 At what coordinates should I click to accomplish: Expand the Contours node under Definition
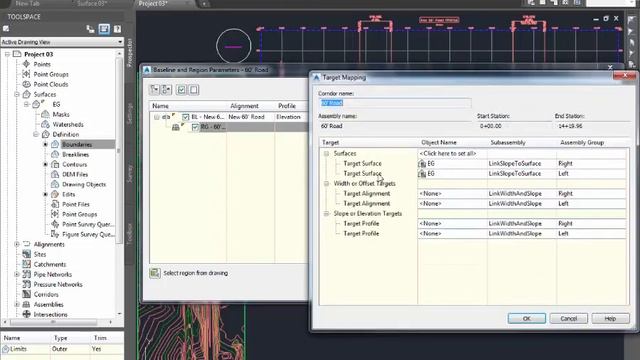(x=45, y=164)
